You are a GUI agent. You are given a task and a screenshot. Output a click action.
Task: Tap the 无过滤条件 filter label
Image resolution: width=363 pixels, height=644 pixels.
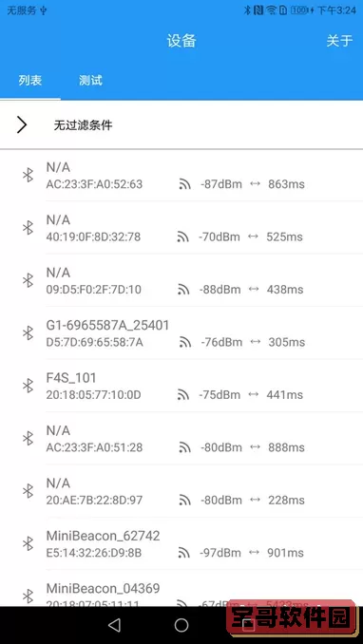coord(83,125)
